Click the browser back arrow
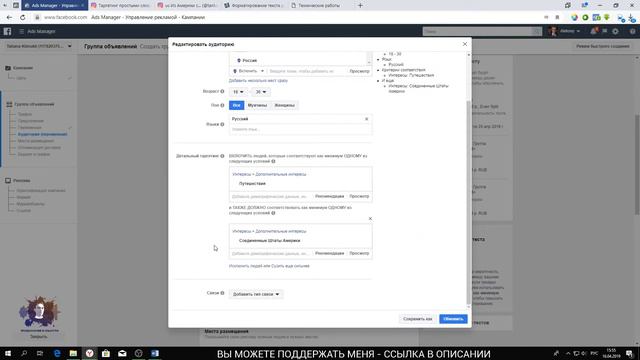The width and height of the screenshot is (640, 360). [9, 18]
